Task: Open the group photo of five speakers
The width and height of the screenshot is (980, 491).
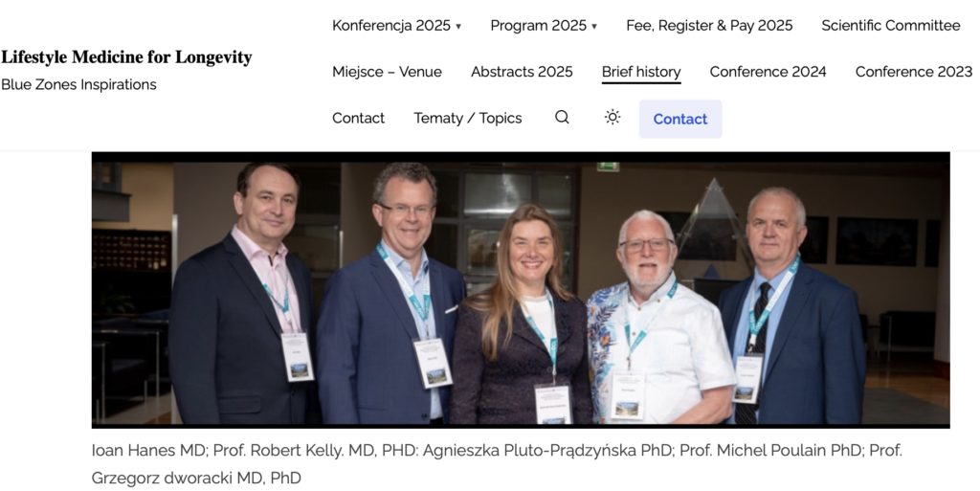Action: 521,290
